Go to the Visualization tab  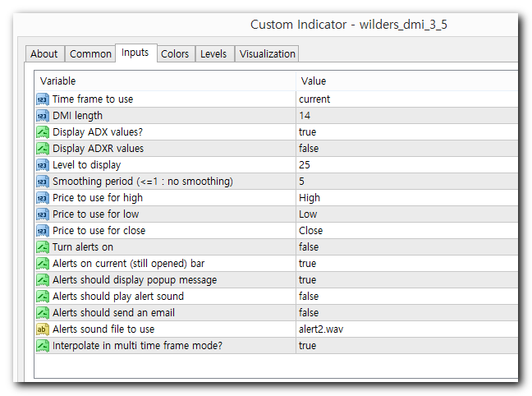click(x=268, y=54)
